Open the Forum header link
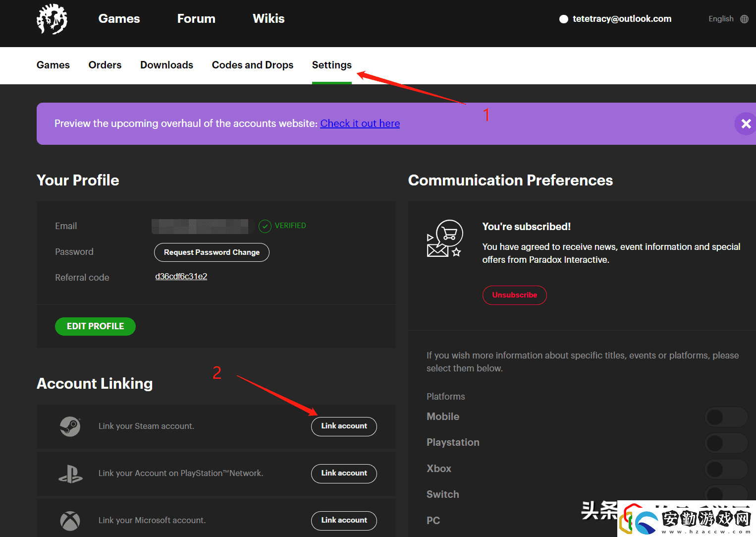 point(196,19)
